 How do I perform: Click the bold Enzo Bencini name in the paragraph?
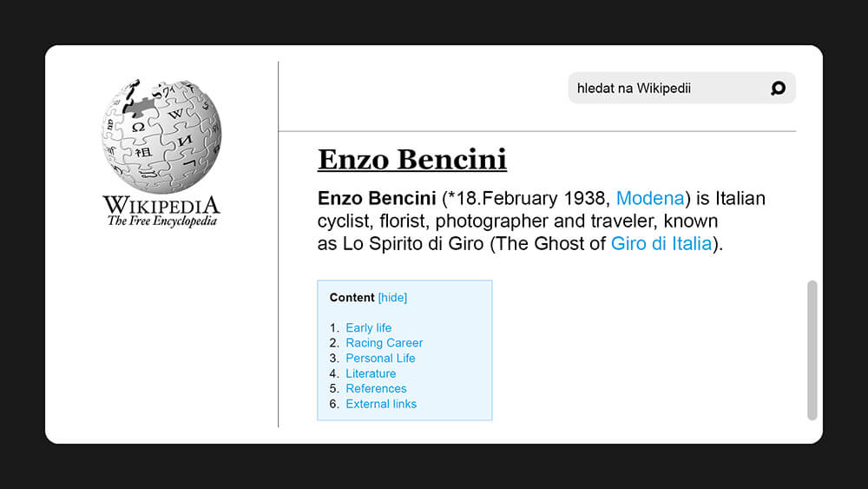tap(377, 198)
